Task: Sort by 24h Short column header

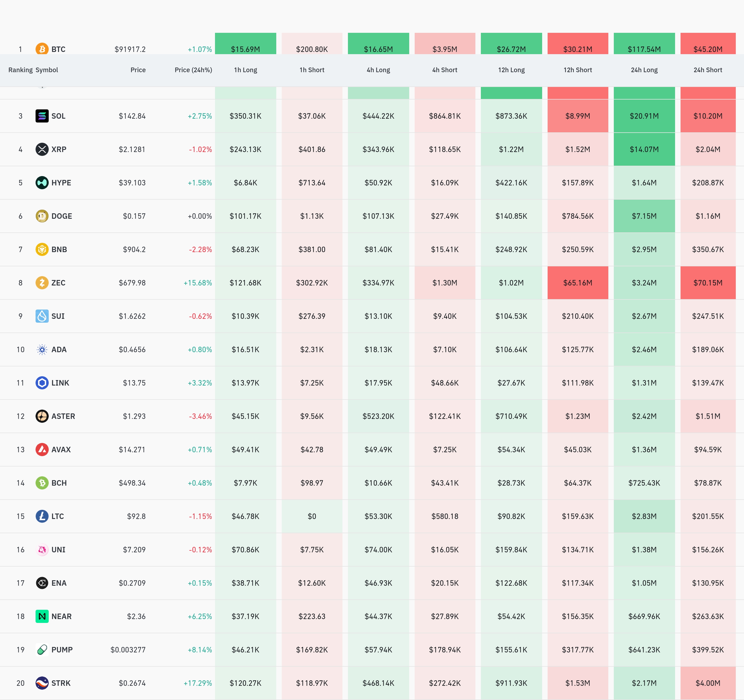Action: (707, 70)
